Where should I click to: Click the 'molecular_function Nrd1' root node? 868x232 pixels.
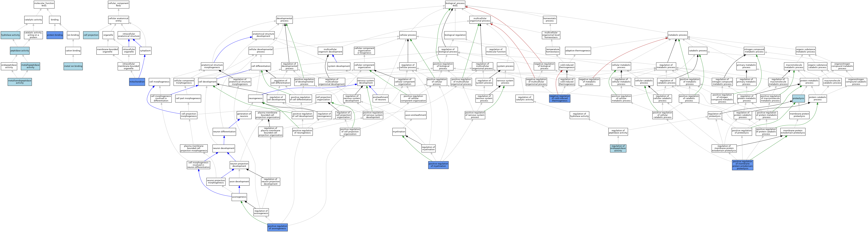pyautogui.click(x=44, y=4)
